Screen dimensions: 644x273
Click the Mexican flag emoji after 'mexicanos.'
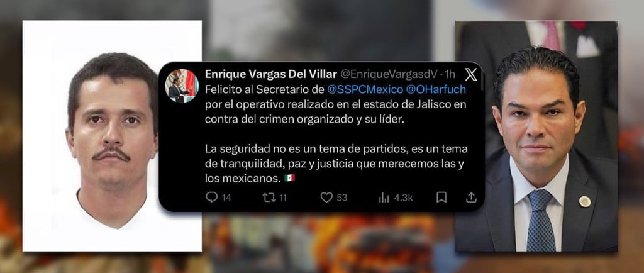(289, 178)
